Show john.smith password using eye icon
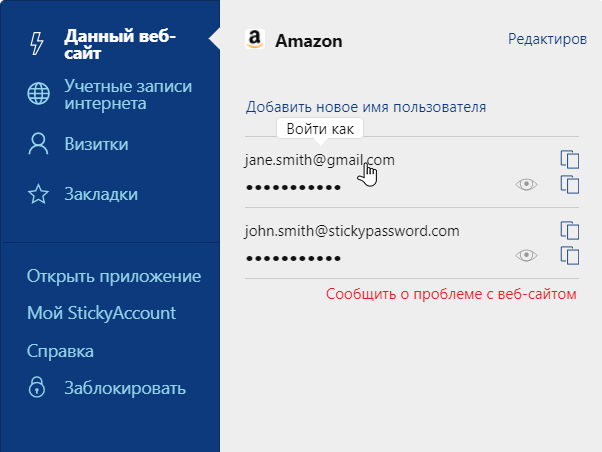Viewport: 602px width, 452px height. pyautogui.click(x=526, y=255)
